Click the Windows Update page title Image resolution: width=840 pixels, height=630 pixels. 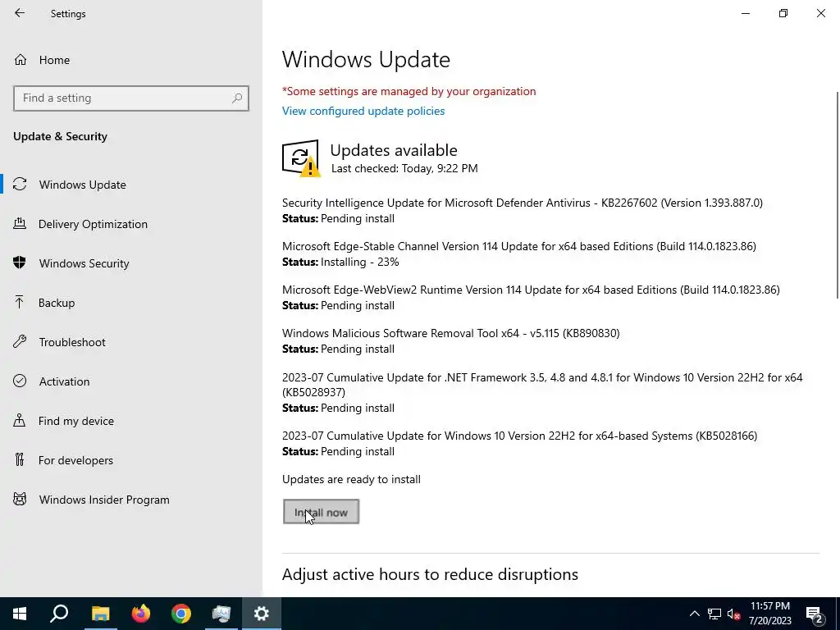(x=366, y=59)
